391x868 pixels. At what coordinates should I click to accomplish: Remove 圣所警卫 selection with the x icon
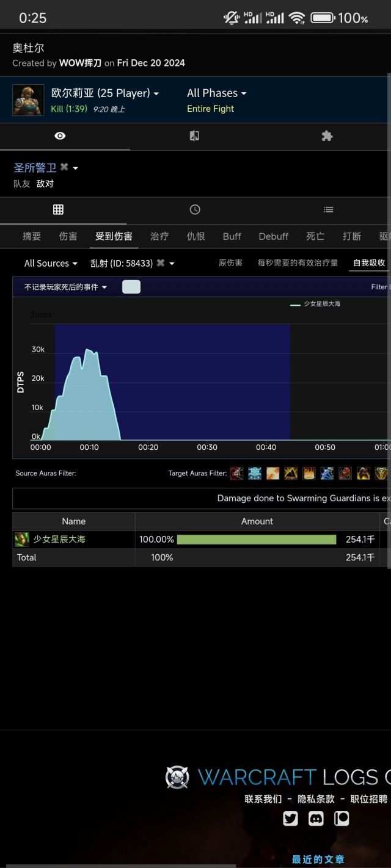(x=64, y=167)
